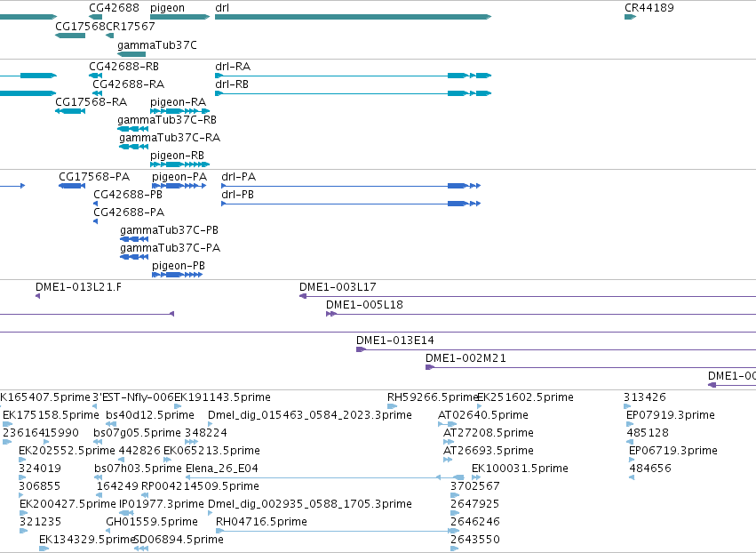
Task: Click the EK200427.5prime EST label
Action: pyautogui.click(x=68, y=504)
